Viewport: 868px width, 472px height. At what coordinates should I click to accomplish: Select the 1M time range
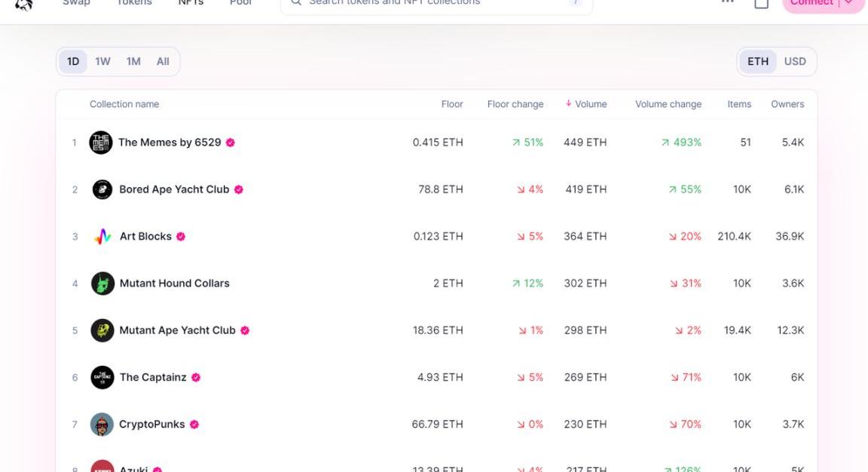point(133,62)
